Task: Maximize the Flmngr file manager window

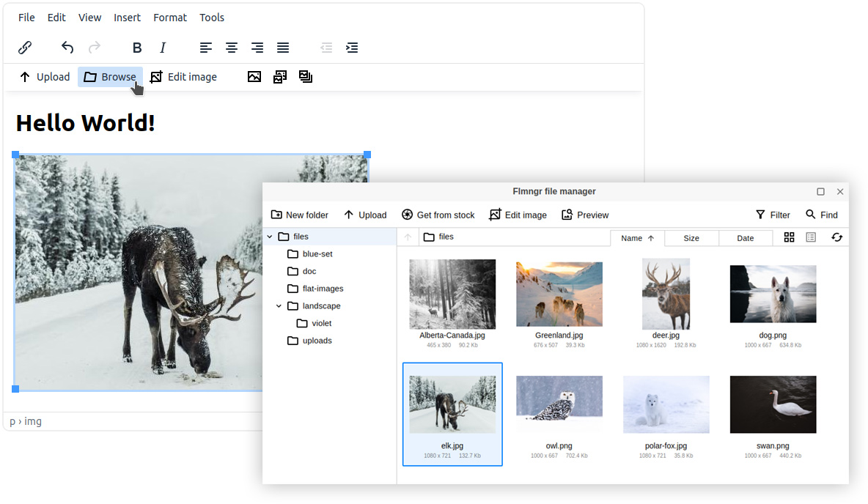Action: (821, 191)
